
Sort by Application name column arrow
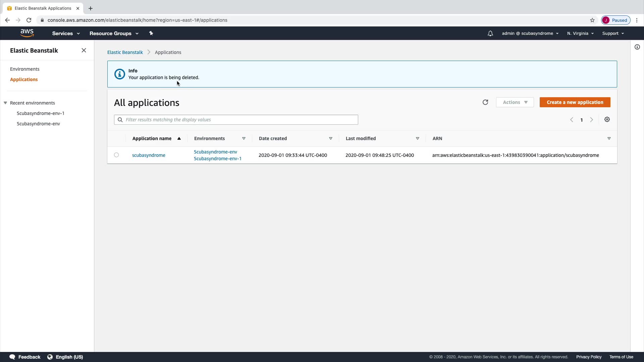pos(179,138)
